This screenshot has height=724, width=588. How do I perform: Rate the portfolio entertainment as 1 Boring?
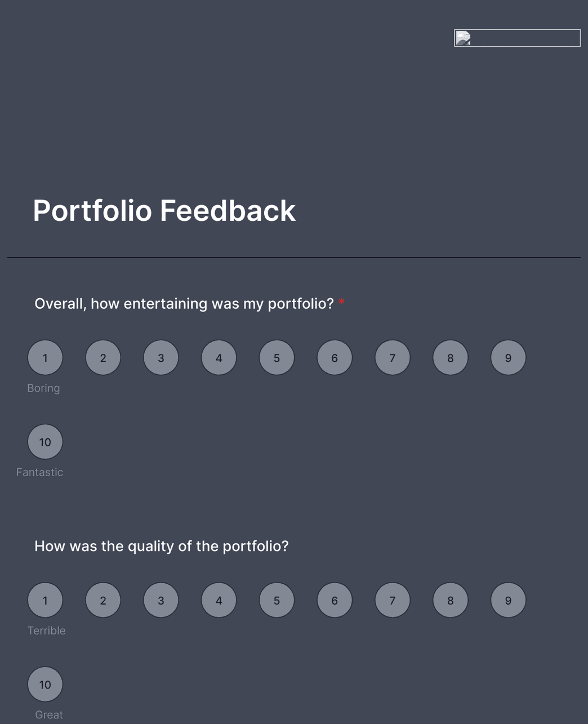[x=45, y=357]
